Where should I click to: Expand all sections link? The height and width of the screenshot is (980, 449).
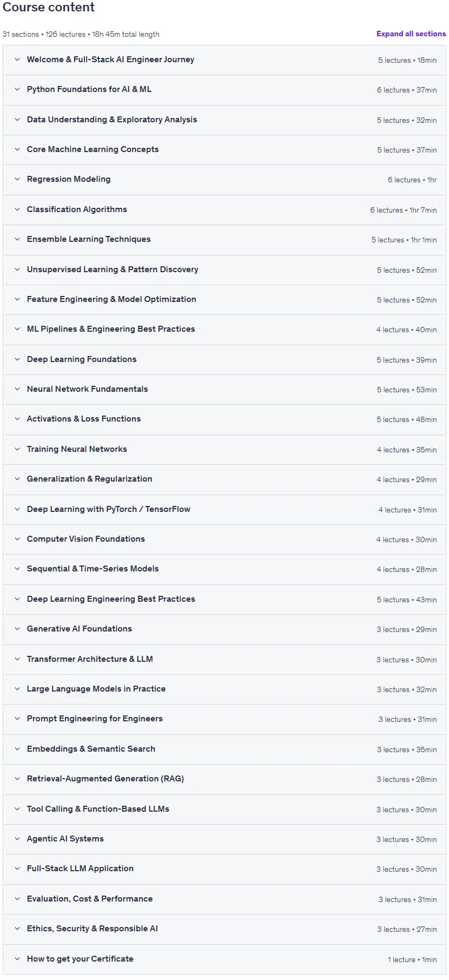[x=411, y=34]
